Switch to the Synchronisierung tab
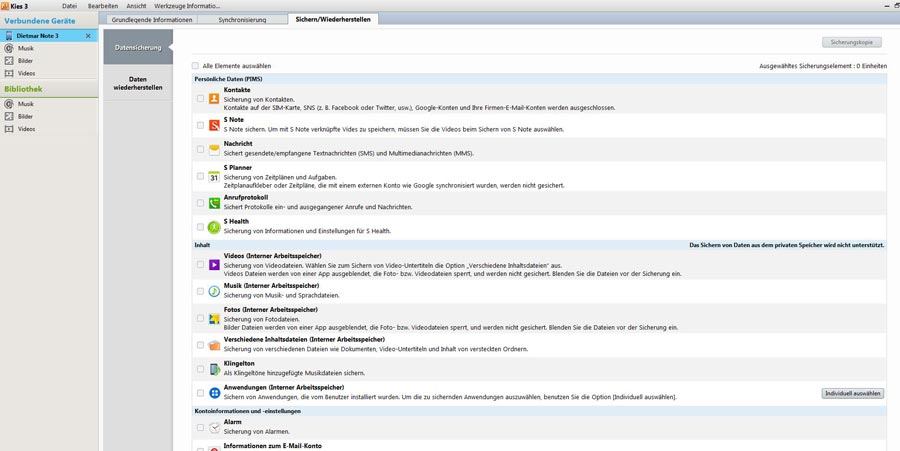 [241, 19]
